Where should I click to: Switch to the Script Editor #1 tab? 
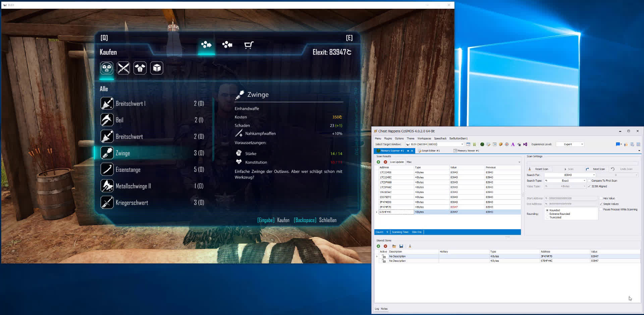click(429, 151)
